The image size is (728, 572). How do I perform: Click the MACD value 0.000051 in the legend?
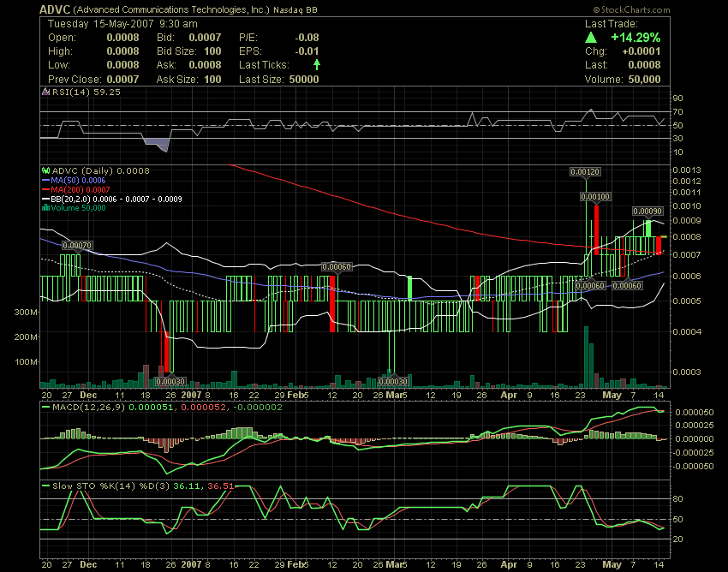[x=151, y=408]
